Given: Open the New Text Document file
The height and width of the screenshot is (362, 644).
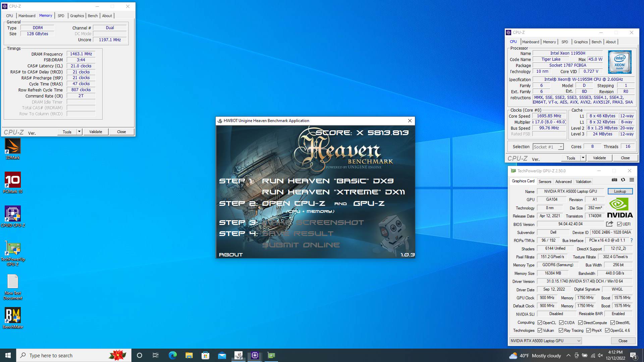Looking at the screenshot, I should coord(13,287).
